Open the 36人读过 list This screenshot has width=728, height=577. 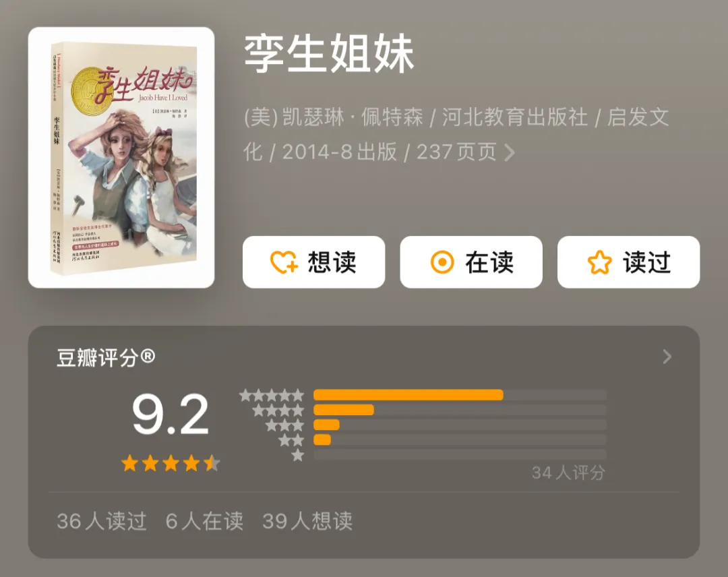tap(102, 521)
